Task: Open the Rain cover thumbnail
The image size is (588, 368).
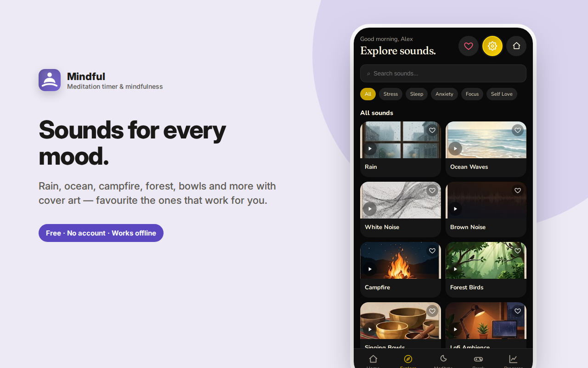Action: coord(401,140)
